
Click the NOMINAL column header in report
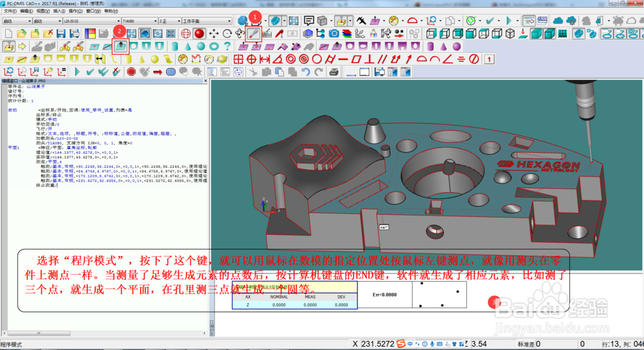279,297
